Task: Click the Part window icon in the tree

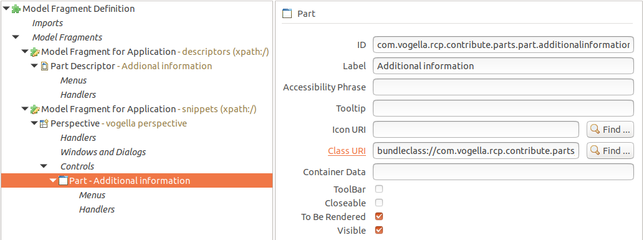Action: 63,180
